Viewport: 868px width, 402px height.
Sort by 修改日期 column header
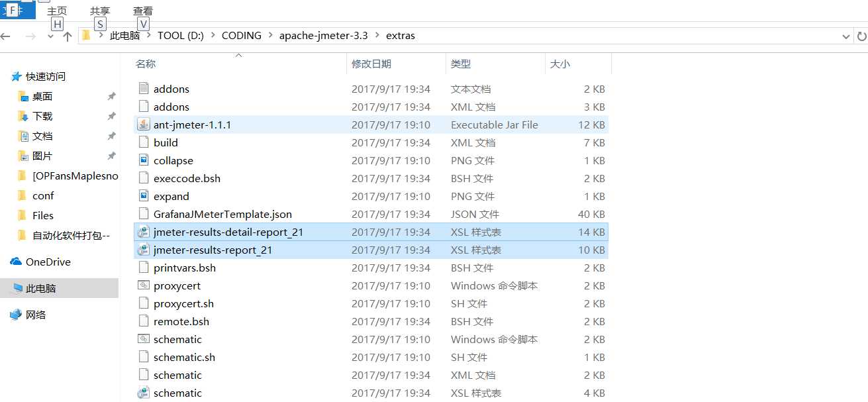[371, 64]
